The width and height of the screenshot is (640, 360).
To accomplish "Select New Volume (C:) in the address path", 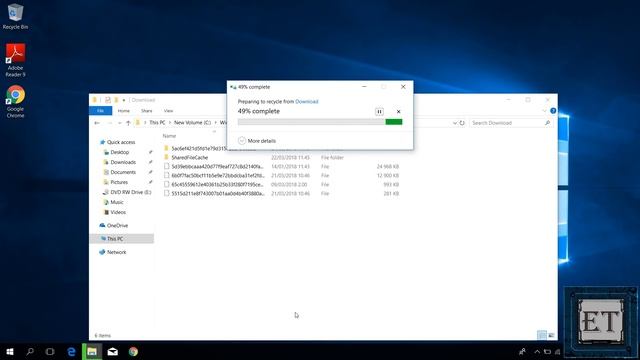I will (x=192, y=122).
